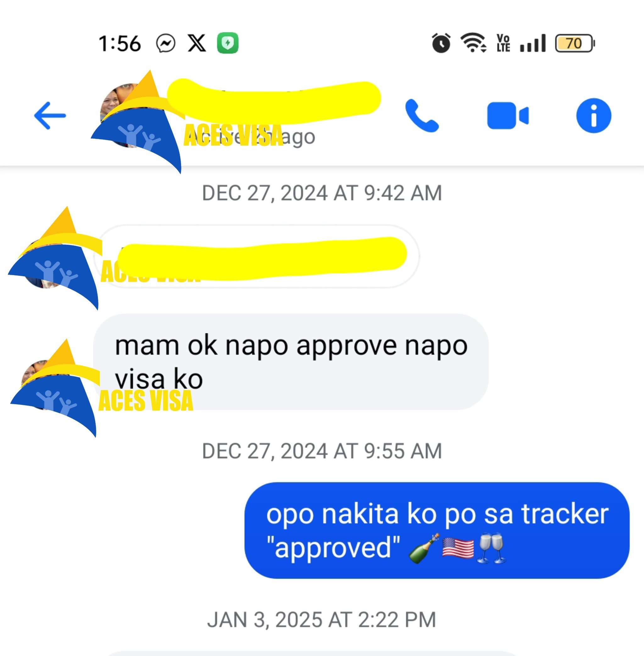The height and width of the screenshot is (656, 644).
Task: Tap the Wi-Fi signal status icon
Action: (x=473, y=43)
